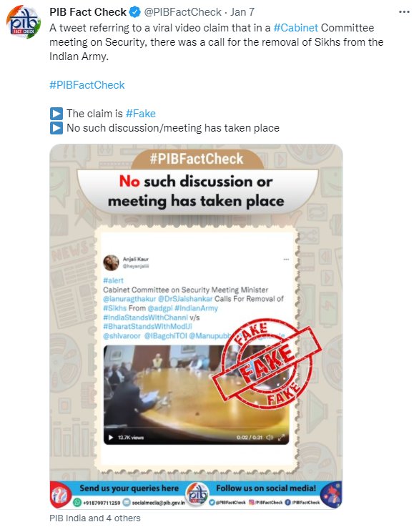The image size is (419, 532).
Task: Open the 'PIB India and 4 others' tagged list
Action: click(95, 518)
